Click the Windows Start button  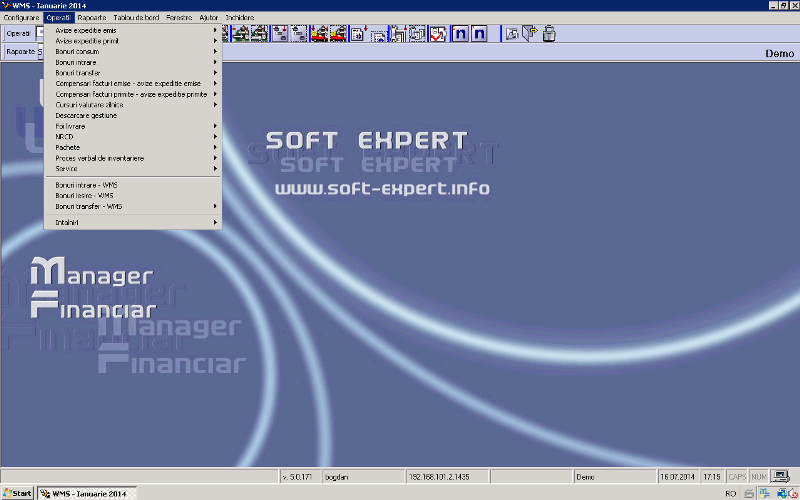(17, 494)
